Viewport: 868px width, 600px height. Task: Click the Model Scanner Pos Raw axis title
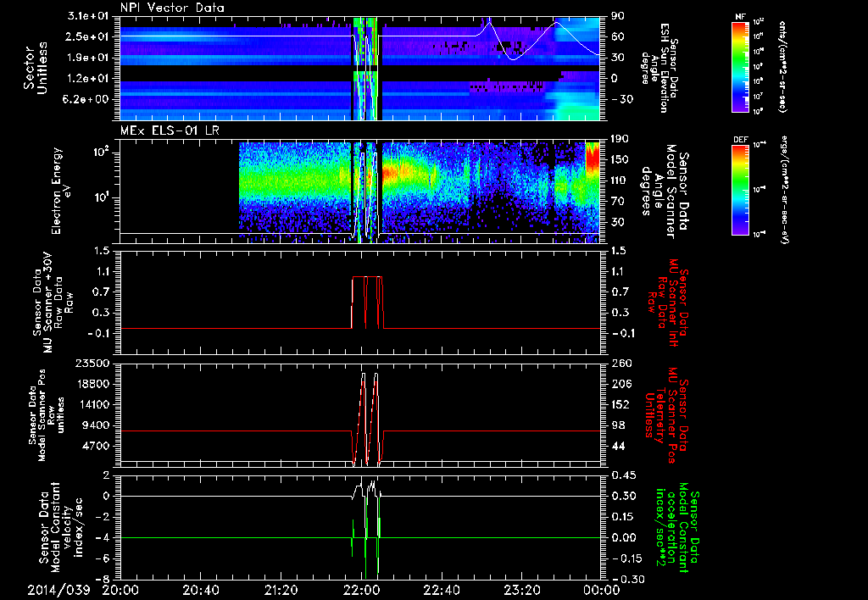pos(47,415)
